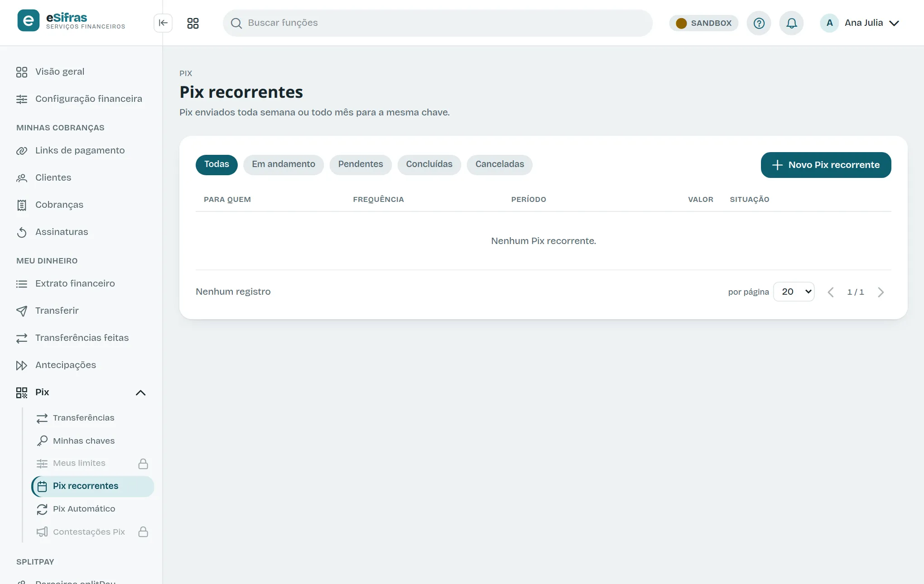Open the help question mark icon
Image resolution: width=924 pixels, height=584 pixels.
tap(759, 23)
